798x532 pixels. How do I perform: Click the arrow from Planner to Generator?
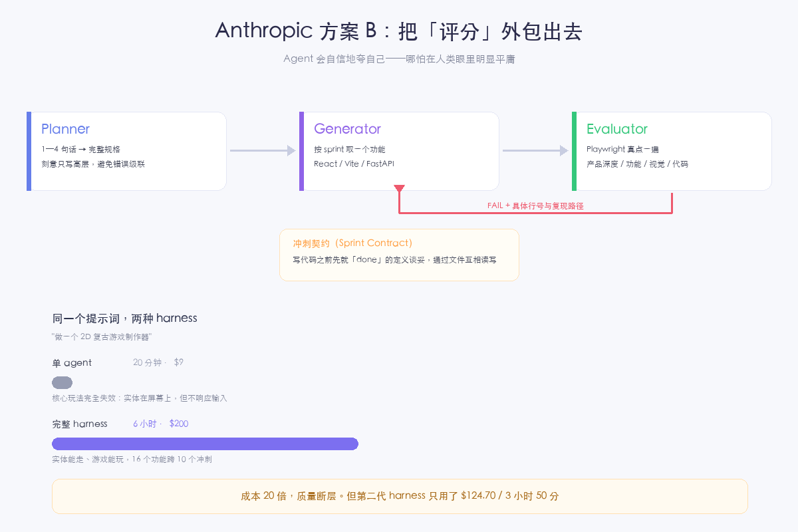pos(263,151)
